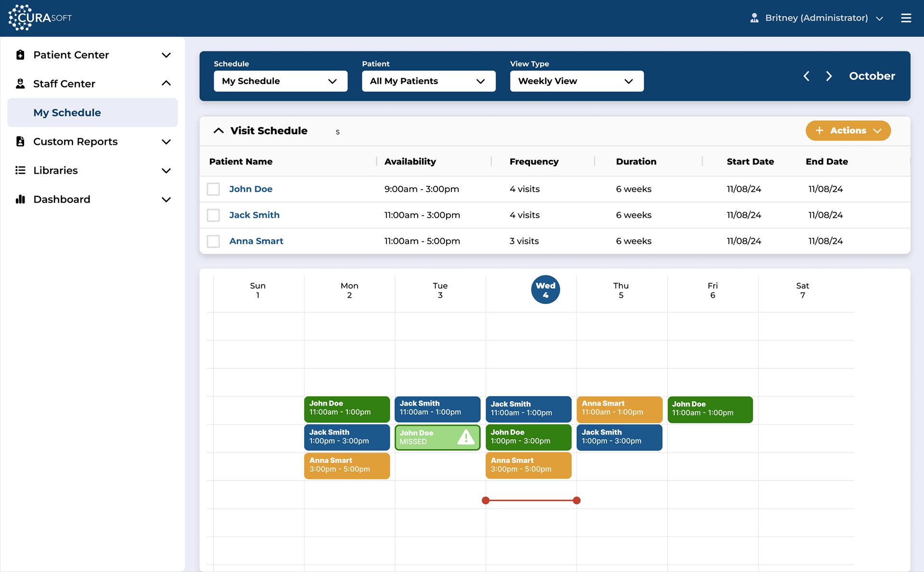Viewport: 924px width, 572px height.
Task: Select My Schedule in the sidebar
Action: (67, 113)
